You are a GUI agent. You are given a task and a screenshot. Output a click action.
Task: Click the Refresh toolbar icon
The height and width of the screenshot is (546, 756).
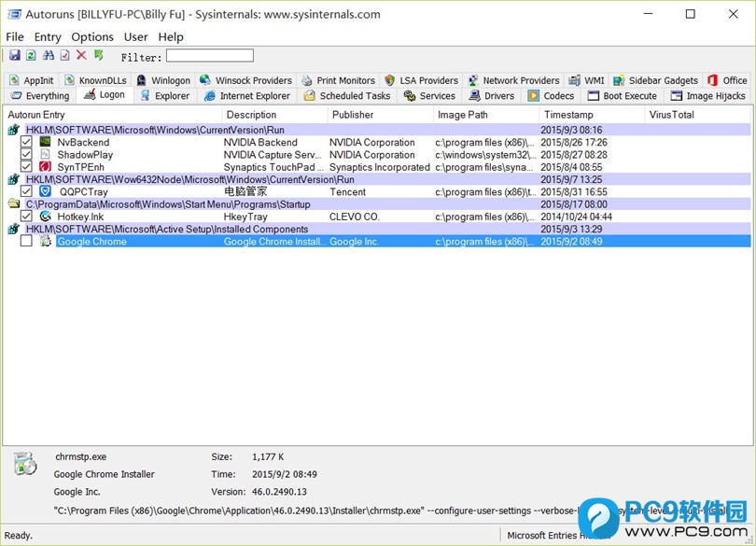(x=31, y=55)
